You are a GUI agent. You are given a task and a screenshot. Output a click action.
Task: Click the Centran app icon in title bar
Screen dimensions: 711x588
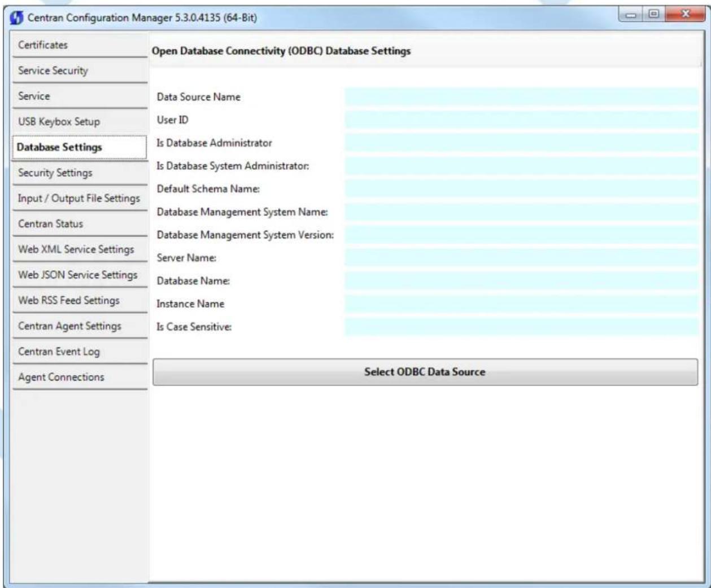click(x=18, y=17)
